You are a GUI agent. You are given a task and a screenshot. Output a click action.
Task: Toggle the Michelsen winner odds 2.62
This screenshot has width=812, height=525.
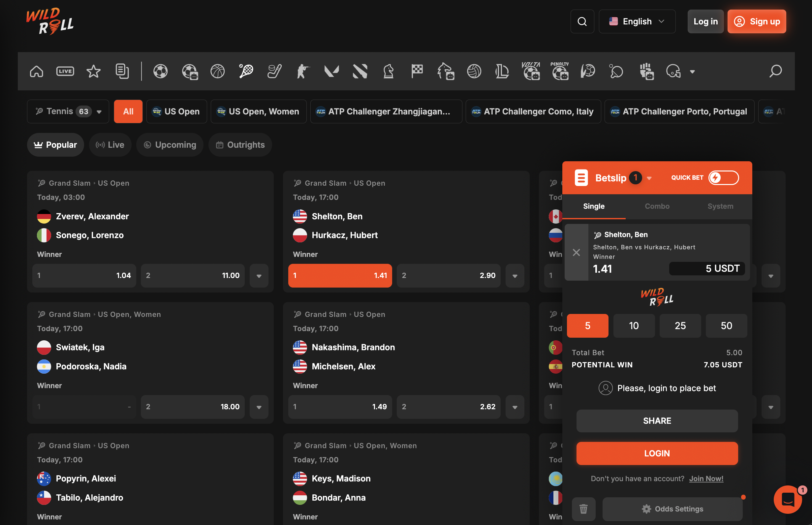pos(449,407)
